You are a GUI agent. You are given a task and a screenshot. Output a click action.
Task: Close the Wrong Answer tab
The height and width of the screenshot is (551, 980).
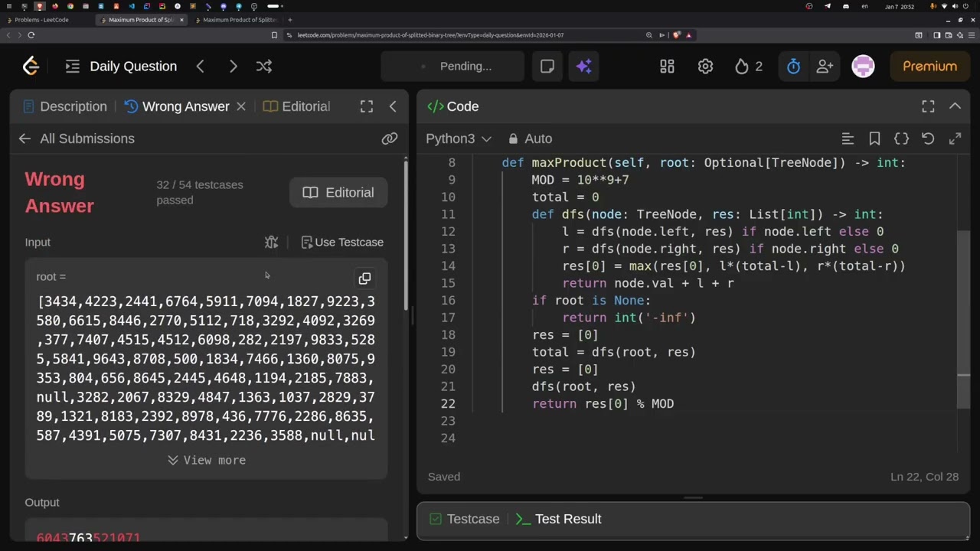(x=240, y=106)
